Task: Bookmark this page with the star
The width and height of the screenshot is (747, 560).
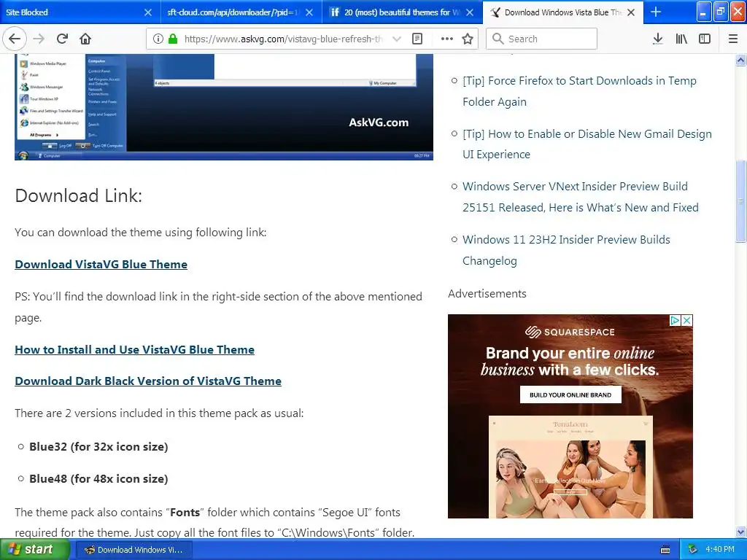Action: point(468,39)
